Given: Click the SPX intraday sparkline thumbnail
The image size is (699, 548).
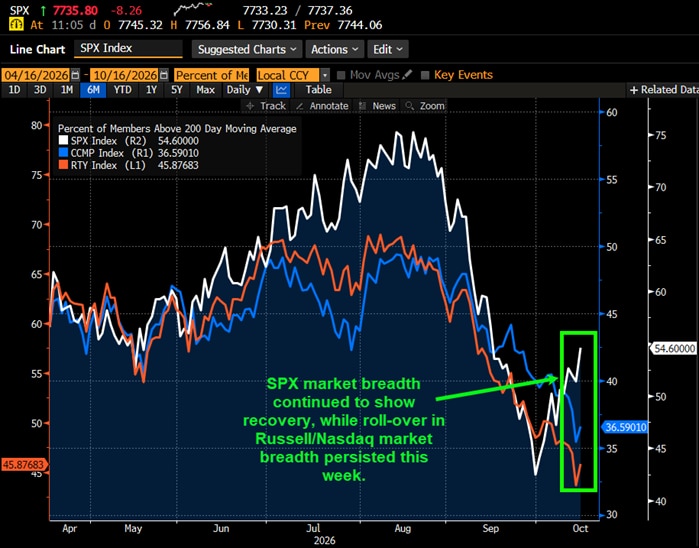Looking at the screenshot, I should click(193, 10).
